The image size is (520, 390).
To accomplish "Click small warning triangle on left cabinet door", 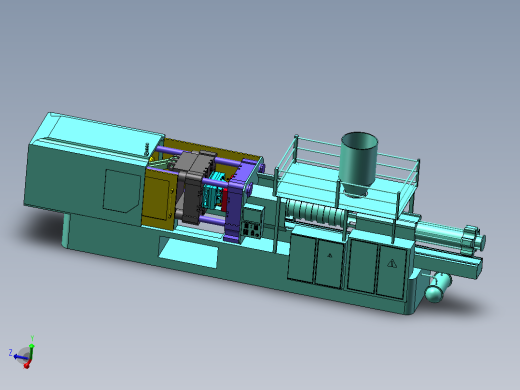I will tap(330, 255).
